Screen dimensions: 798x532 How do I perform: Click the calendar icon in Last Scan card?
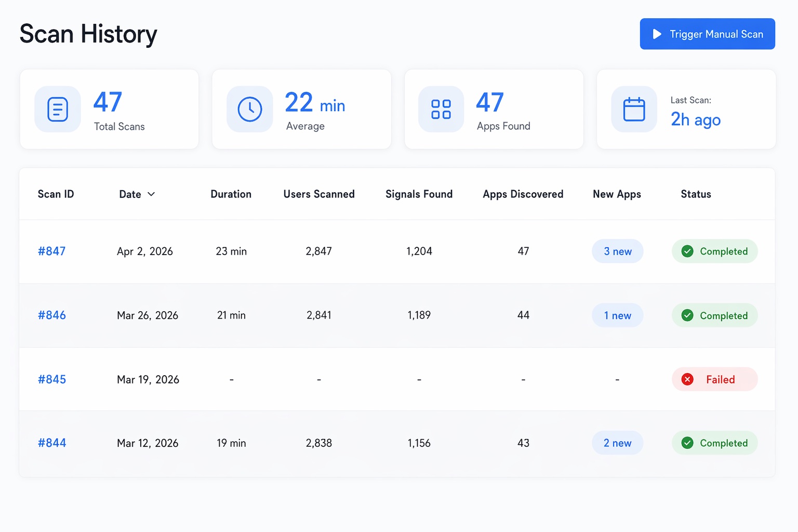click(634, 109)
